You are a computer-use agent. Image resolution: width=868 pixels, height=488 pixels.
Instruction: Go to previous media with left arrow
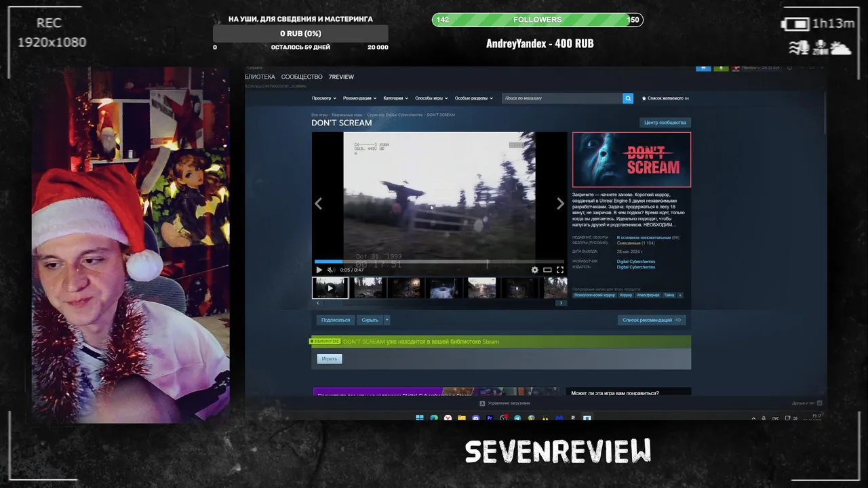[x=318, y=203]
